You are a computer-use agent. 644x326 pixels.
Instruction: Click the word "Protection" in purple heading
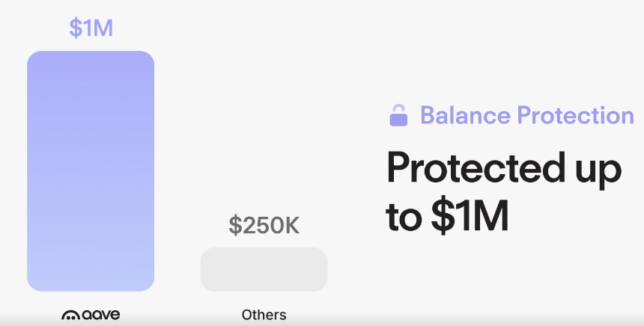pyautogui.click(x=575, y=116)
